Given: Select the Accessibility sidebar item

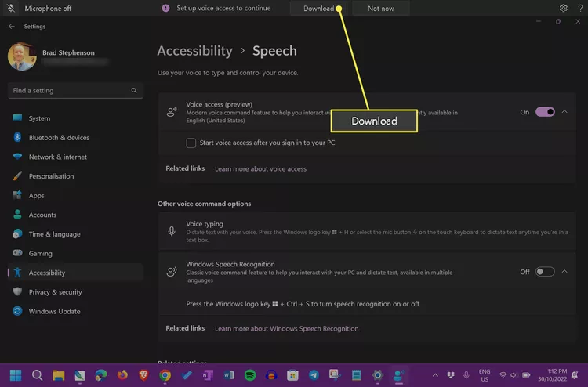Looking at the screenshot, I should 75,273.
